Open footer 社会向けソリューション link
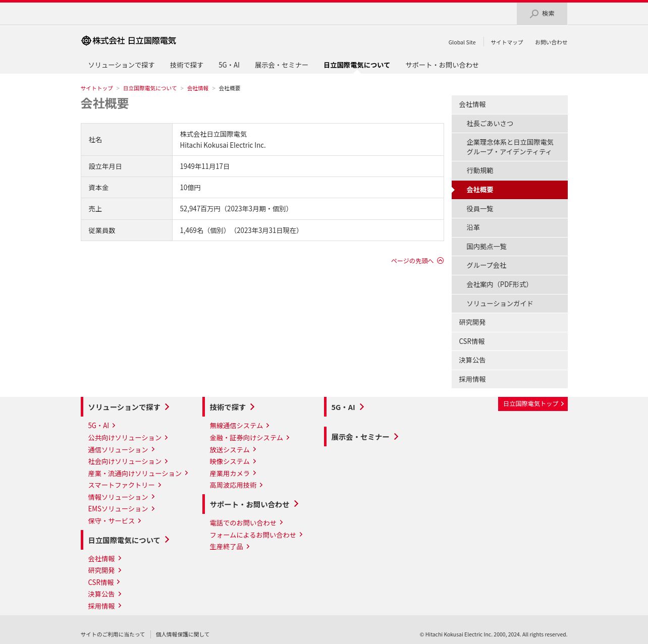 point(128,461)
